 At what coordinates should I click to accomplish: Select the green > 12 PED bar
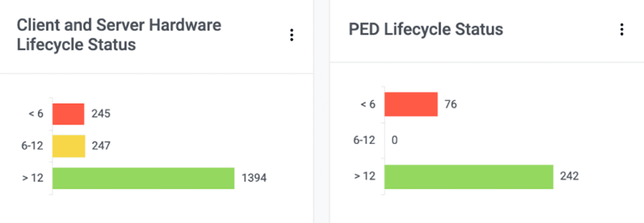(469, 177)
